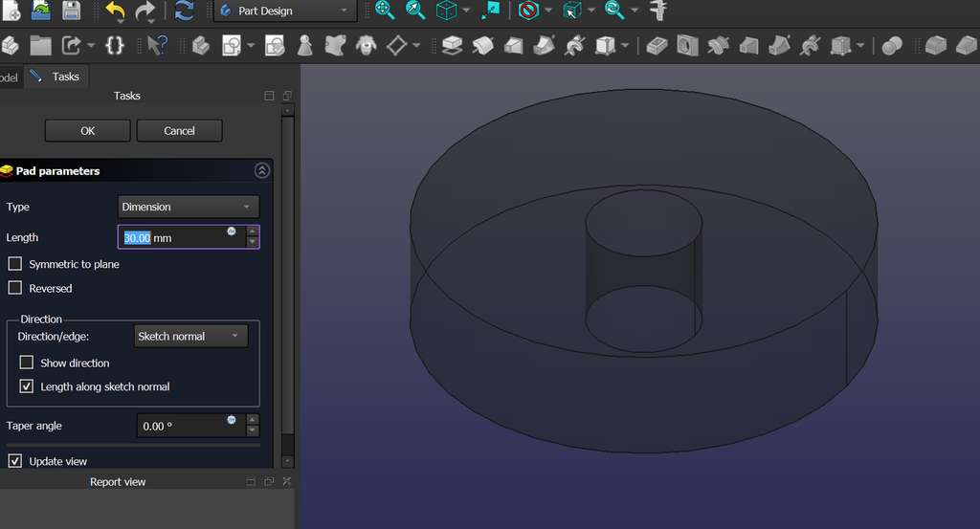The width and height of the screenshot is (980, 529).
Task: Select the Fillet tool icon
Action: coord(936,46)
